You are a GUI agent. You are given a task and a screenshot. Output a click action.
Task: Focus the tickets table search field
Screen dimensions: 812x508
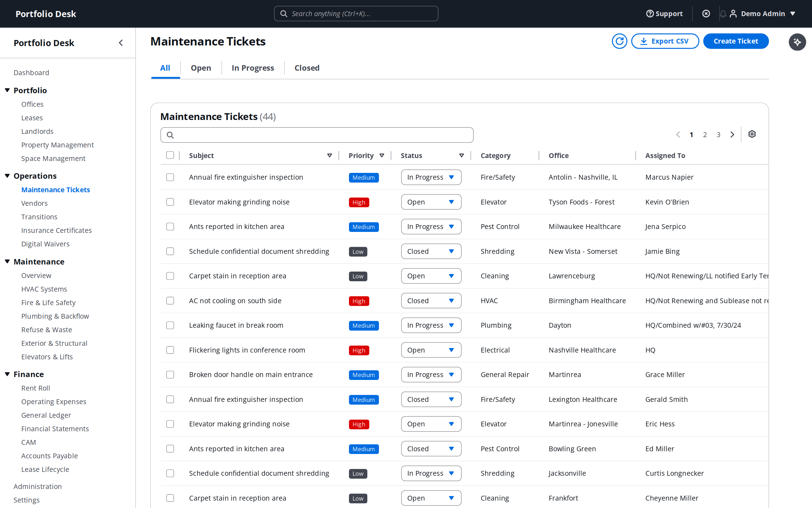[x=317, y=135]
